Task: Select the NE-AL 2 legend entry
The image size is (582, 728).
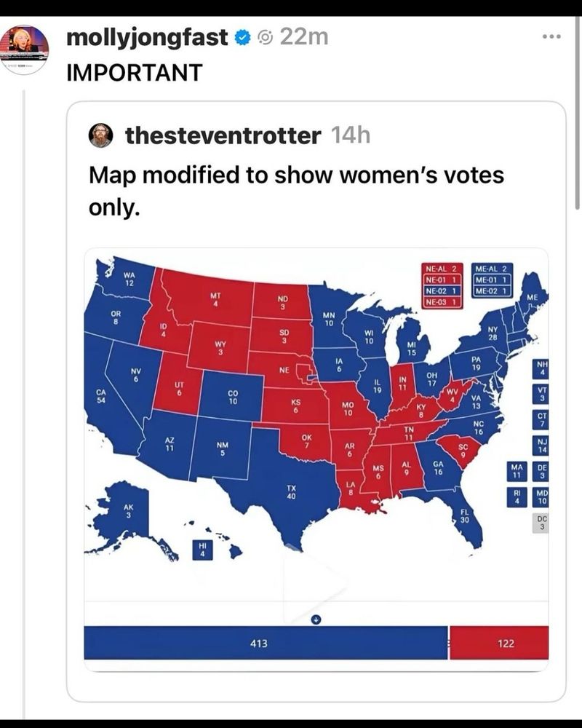Action: pyautogui.click(x=442, y=269)
